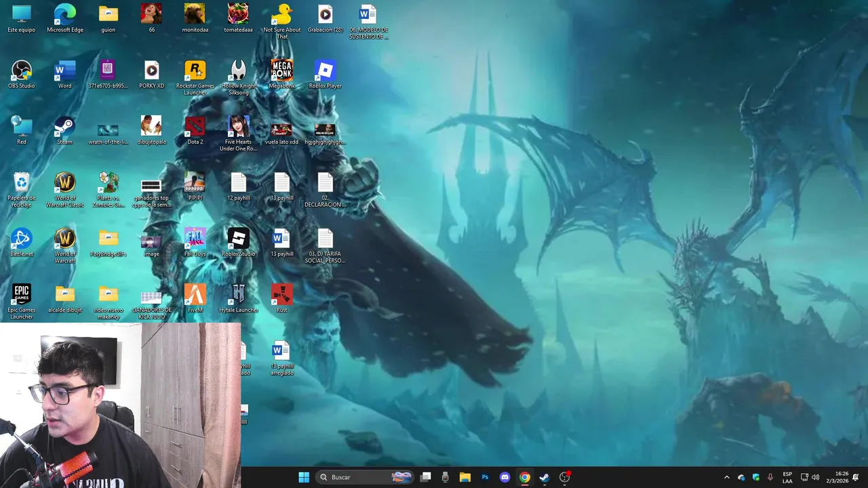This screenshot has height=488, width=868.
Task: Select Five Hearts Under One Roof shortcut
Action: pos(238,134)
